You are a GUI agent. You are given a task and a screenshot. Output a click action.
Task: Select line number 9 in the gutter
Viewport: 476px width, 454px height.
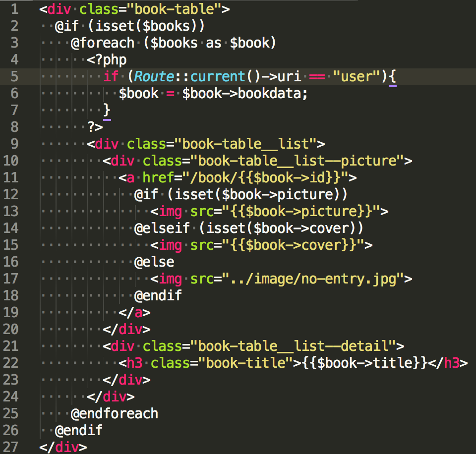point(14,144)
